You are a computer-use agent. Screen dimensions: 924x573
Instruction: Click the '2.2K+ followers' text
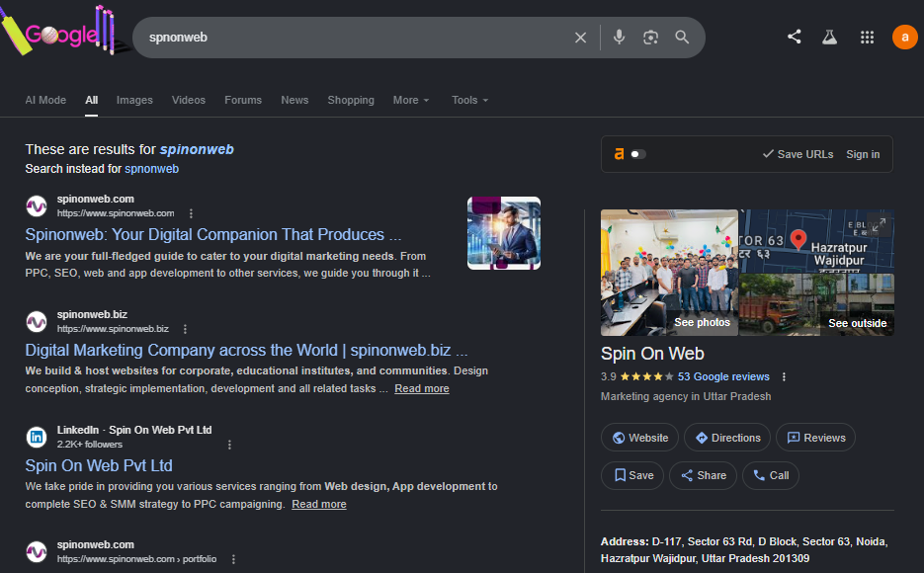coord(90,445)
